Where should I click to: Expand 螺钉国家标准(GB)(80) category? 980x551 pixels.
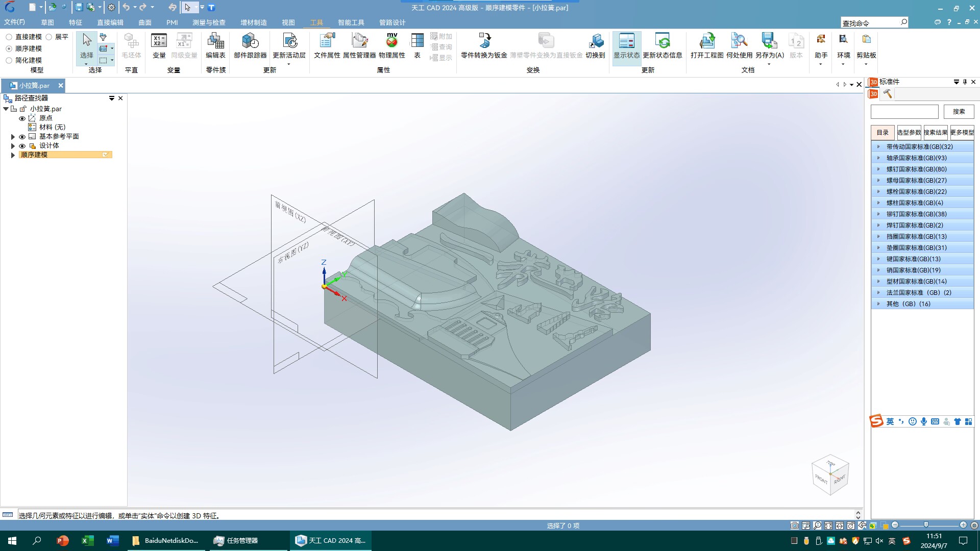click(x=878, y=169)
